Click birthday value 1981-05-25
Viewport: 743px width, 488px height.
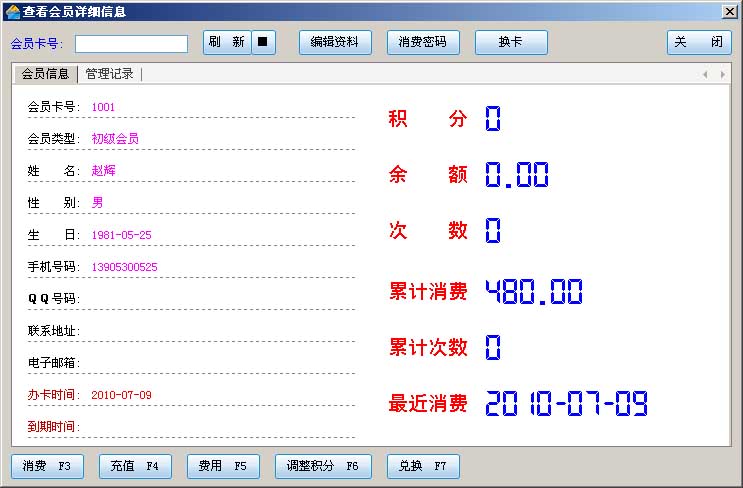pyautogui.click(x=121, y=235)
